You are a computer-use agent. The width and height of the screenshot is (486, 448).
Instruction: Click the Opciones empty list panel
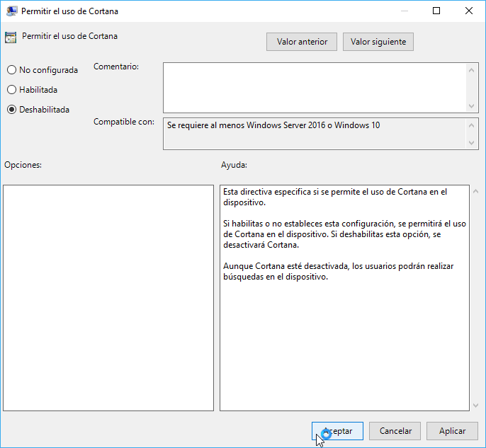click(x=108, y=298)
